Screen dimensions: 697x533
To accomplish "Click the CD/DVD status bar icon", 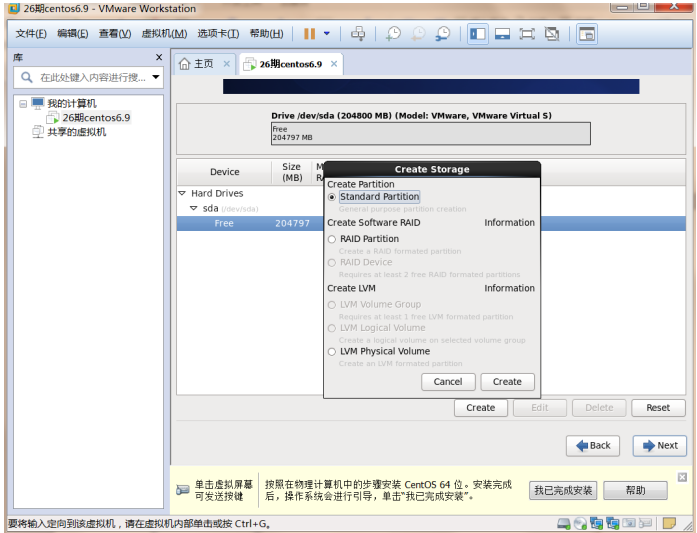I will [x=580, y=524].
